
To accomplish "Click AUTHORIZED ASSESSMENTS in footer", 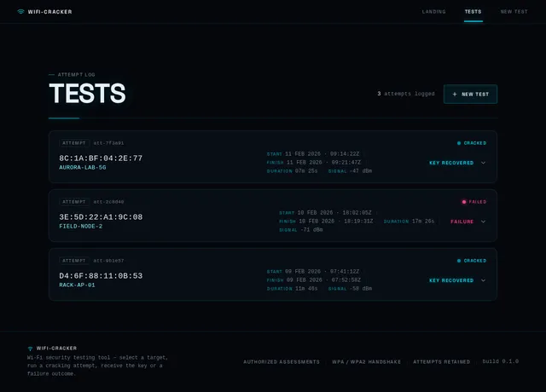I will tap(282, 361).
